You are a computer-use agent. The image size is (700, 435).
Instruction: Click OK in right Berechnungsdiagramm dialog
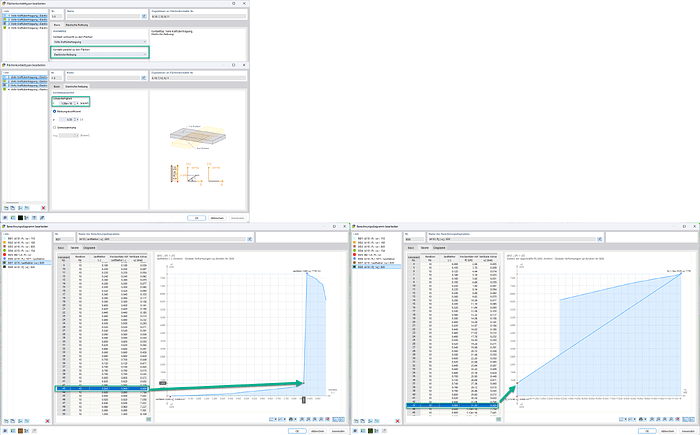point(647,431)
